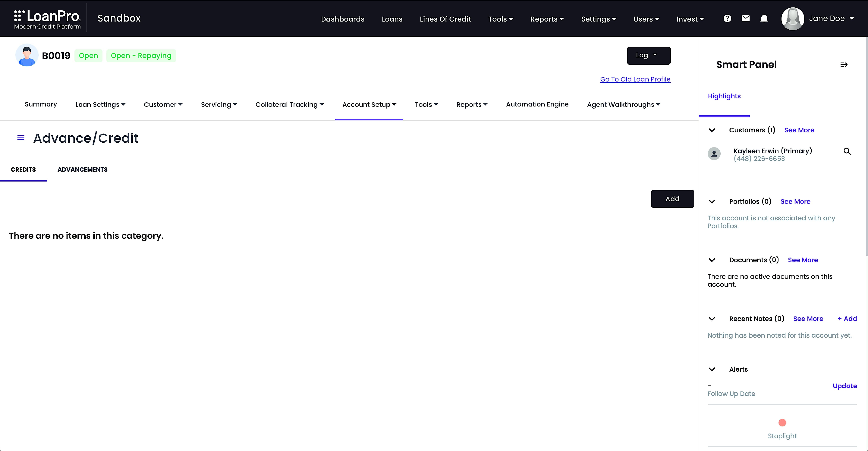Expand the loan-level Tools menu

[426, 104]
